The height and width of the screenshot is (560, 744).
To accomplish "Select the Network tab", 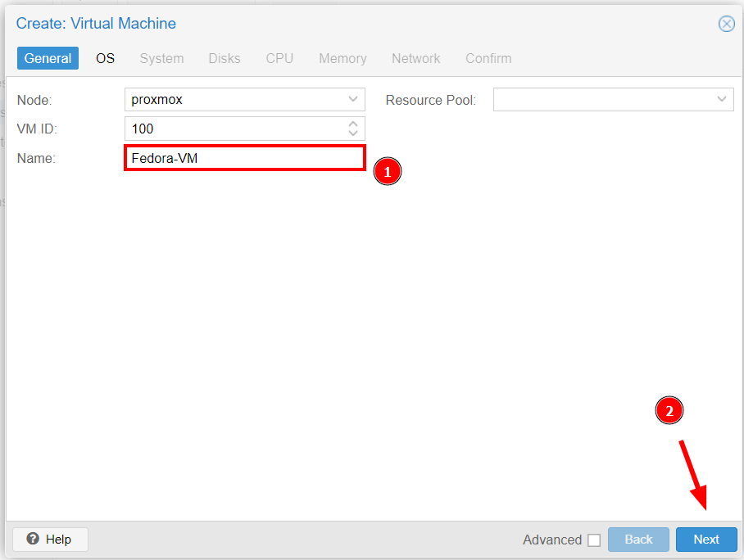I will click(415, 58).
